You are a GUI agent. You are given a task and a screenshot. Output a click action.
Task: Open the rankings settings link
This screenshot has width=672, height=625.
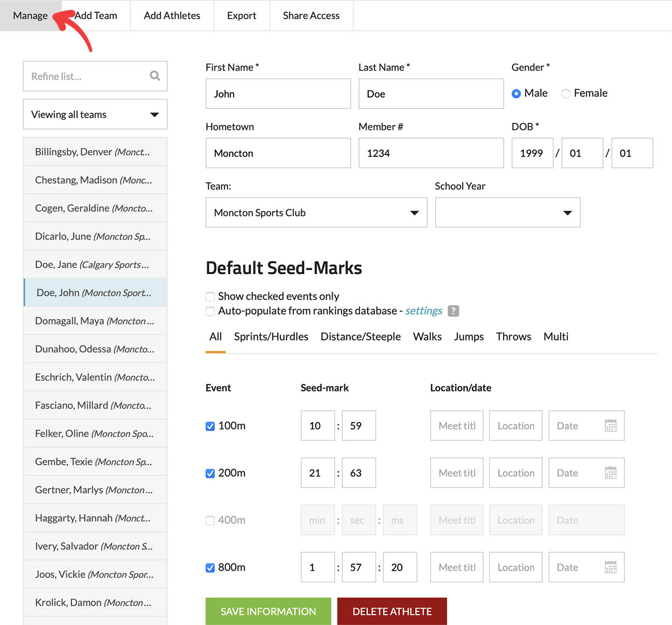(x=423, y=311)
